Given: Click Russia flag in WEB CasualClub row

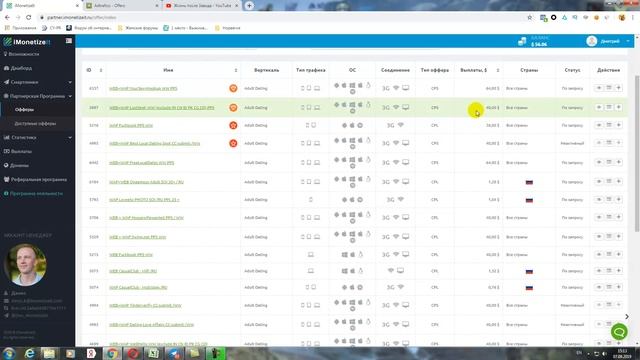Looking at the screenshot, I should point(529,271).
